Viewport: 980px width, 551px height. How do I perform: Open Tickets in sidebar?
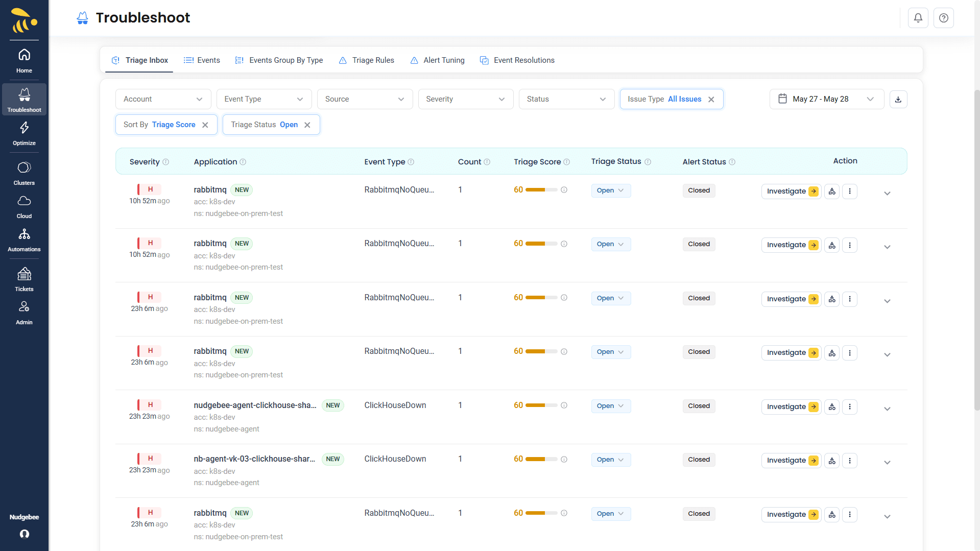pyautogui.click(x=24, y=279)
